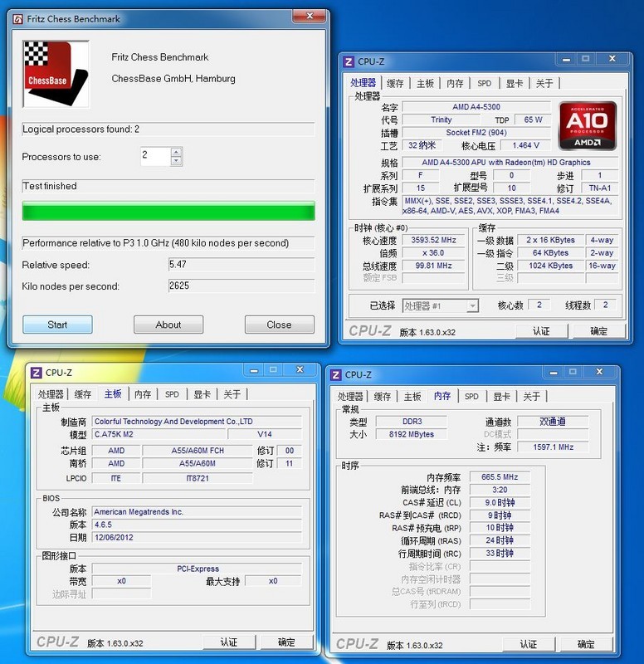Minimize the processor CPU-Z window

[x=566, y=60]
